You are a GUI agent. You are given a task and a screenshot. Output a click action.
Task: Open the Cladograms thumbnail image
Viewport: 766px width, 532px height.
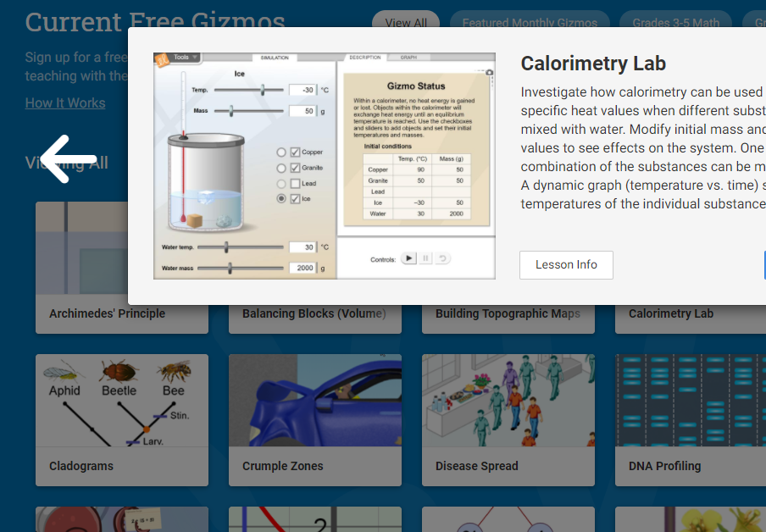[x=122, y=400]
